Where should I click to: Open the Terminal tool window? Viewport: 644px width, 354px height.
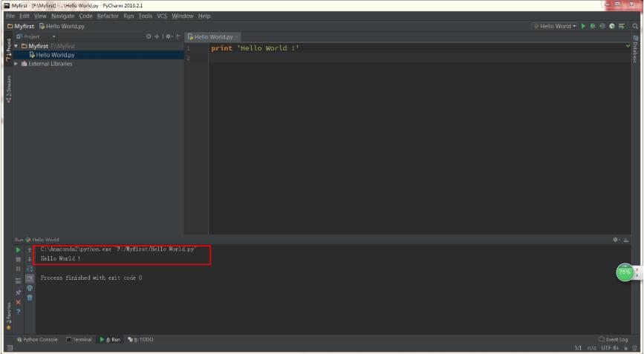tap(79, 340)
